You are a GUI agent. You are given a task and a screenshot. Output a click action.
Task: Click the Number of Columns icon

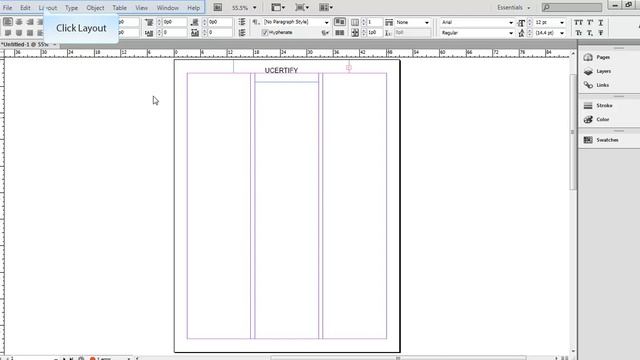[355, 22]
